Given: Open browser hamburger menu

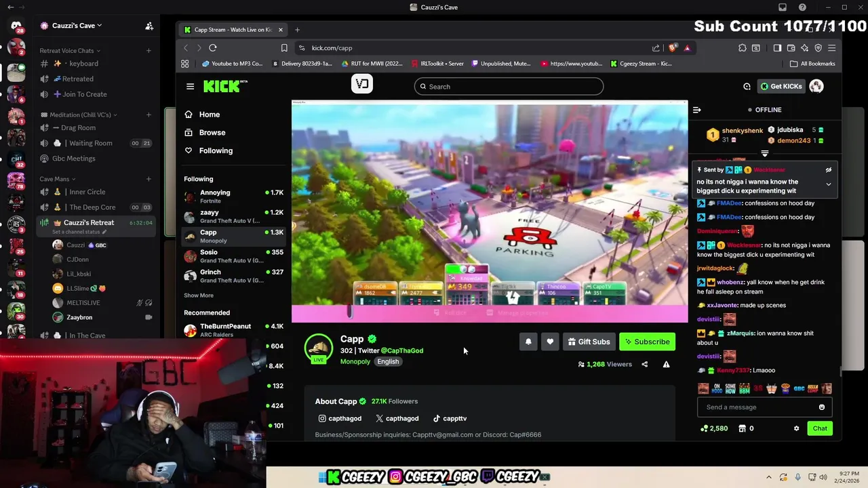Looking at the screenshot, I should pos(832,48).
